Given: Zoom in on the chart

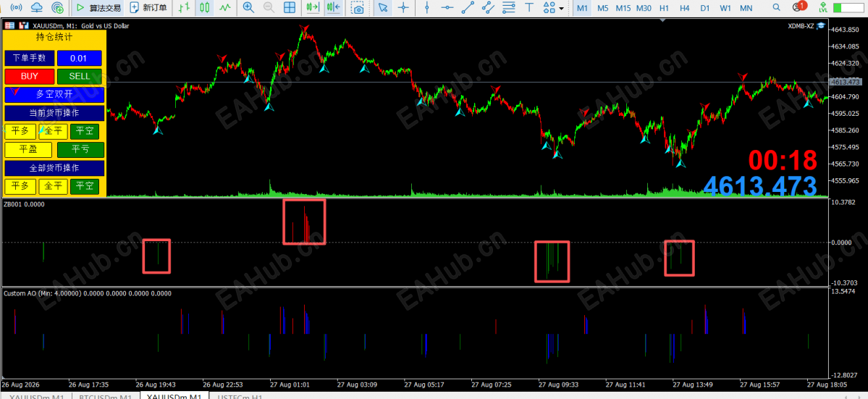Looking at the screenshot, I should click(248, 8).
